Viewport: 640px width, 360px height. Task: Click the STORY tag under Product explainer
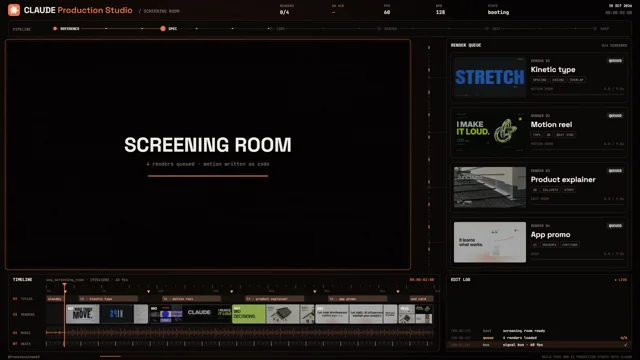click(x=569, y=190)
